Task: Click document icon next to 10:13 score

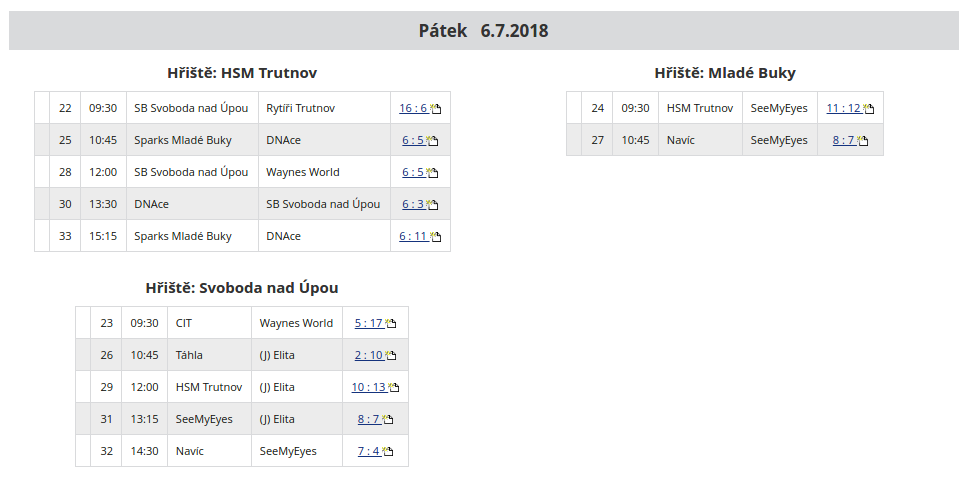Action: pyautogui.click(x=393, y=388)
